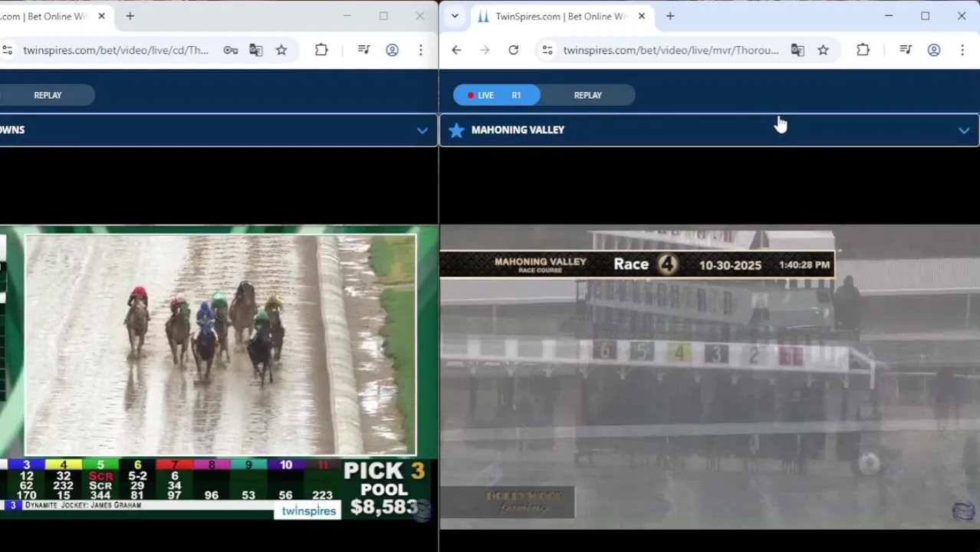Bookmark the page in the right window
980x552 pixels.
pos(823,50)
